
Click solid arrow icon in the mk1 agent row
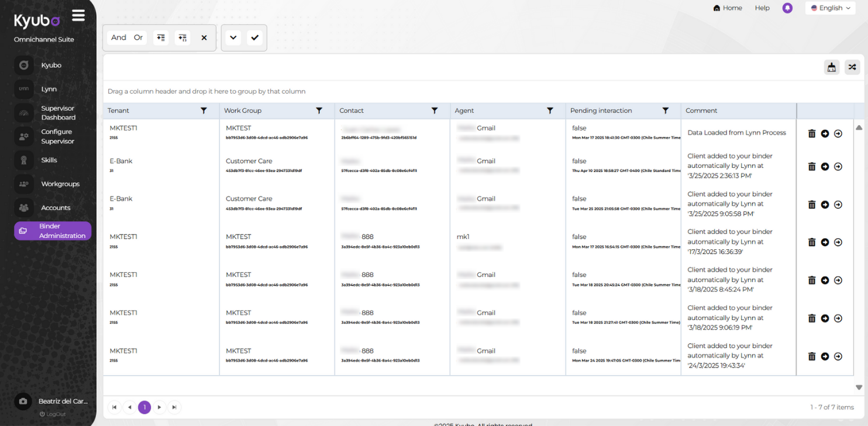click(825, 242)
